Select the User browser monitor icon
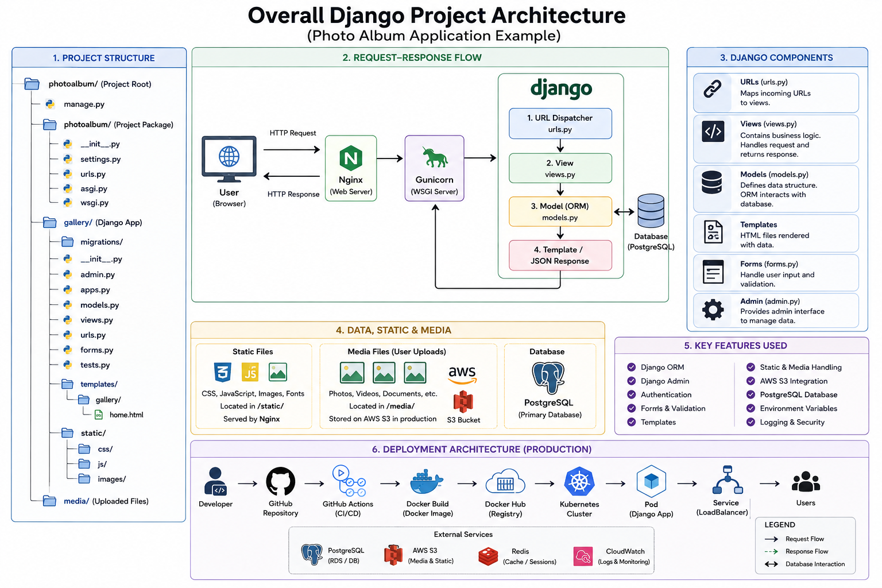This screenshot has height=588, width=882. click(x=229, y=159)
